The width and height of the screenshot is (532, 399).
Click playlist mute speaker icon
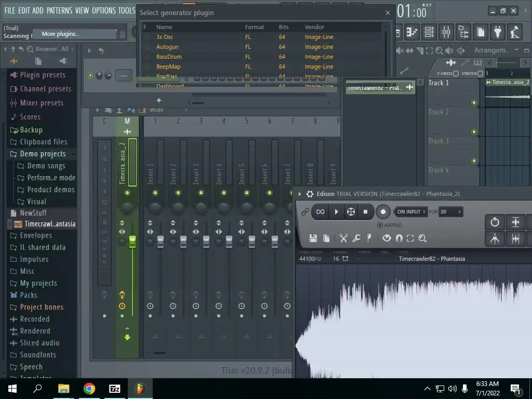(400, 50)
